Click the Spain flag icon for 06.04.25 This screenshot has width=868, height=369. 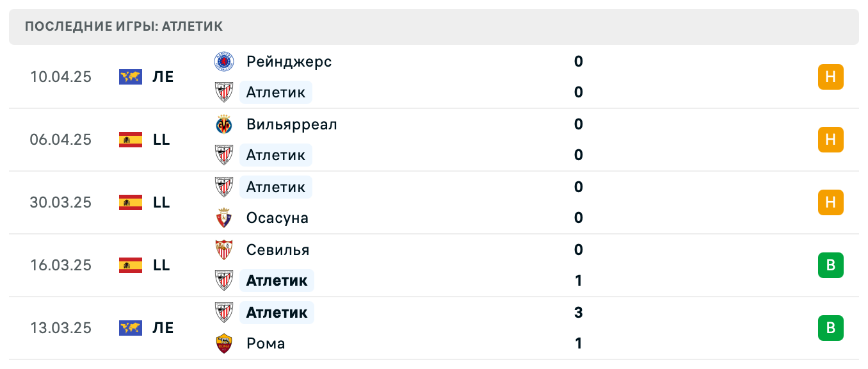131,140
